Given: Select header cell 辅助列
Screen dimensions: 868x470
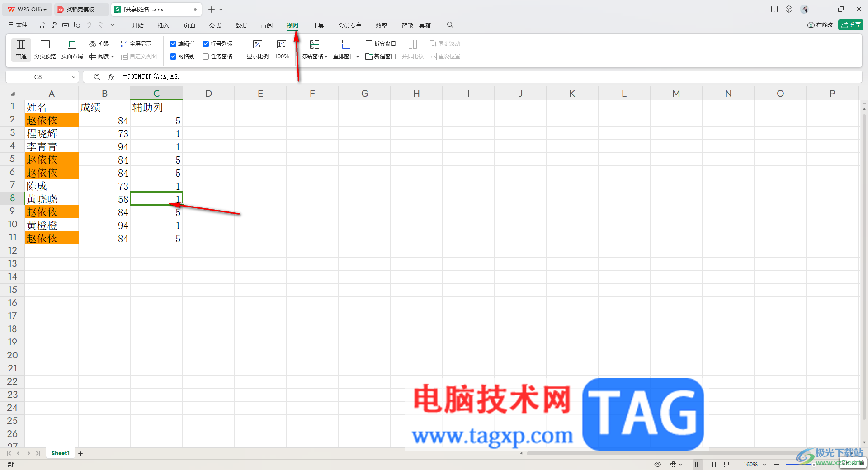Looking at the screenshot, I should tap(156, 107).
